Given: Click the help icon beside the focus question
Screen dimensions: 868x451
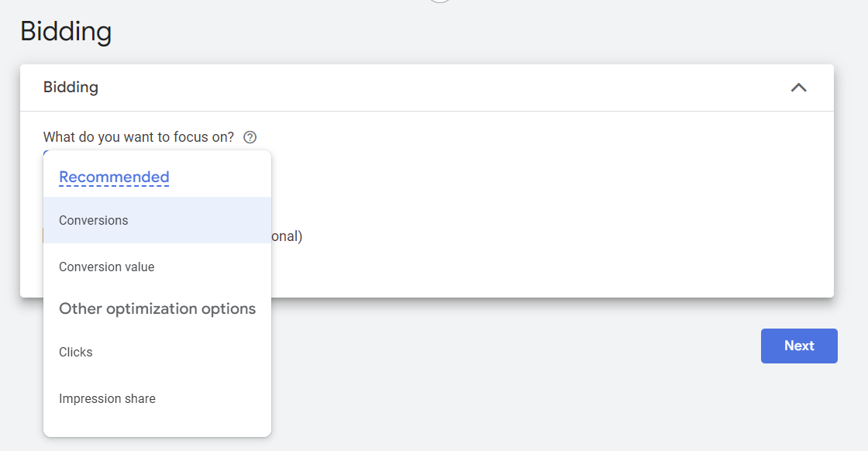Looking at the screenshot, I should click(x=250, y=137).
